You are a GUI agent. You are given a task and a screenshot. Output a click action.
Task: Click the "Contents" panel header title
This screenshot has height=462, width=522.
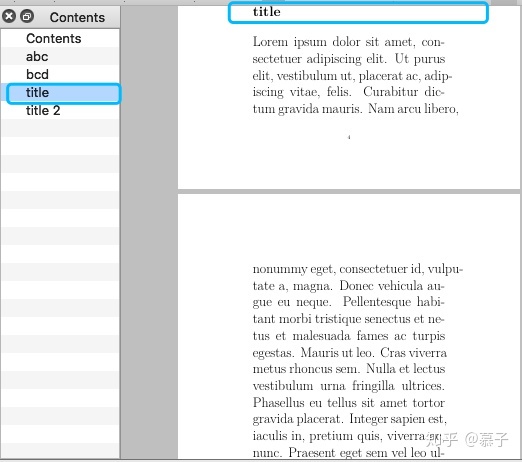click(x=77, y=17)
